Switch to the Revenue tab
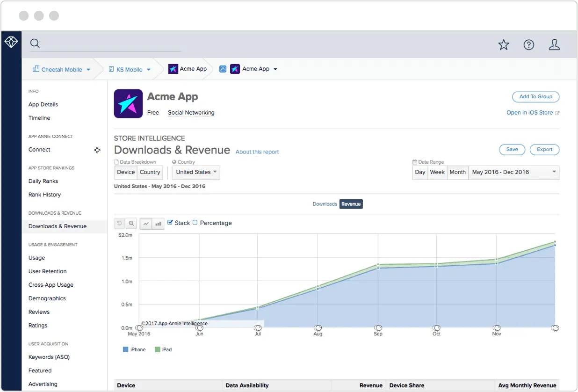This screenshot has height=392, width=578. pos(351,204)
